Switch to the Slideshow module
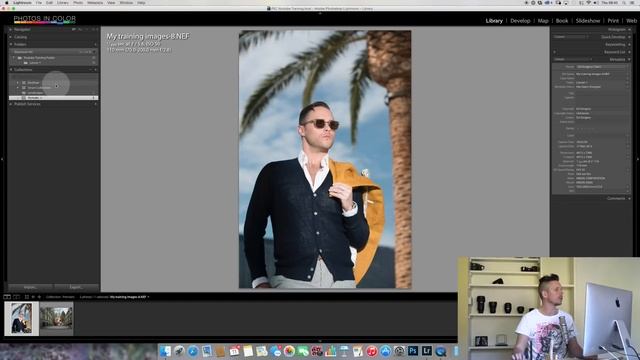The image size is (640, 360). click(x=588, y=21)
